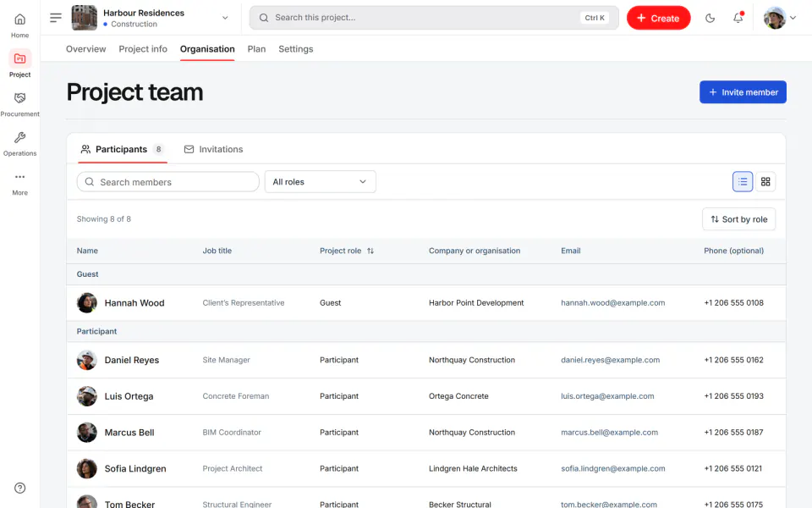812x508 pixels.
Task: Open notifications bell icon
Action: (738, 18)
